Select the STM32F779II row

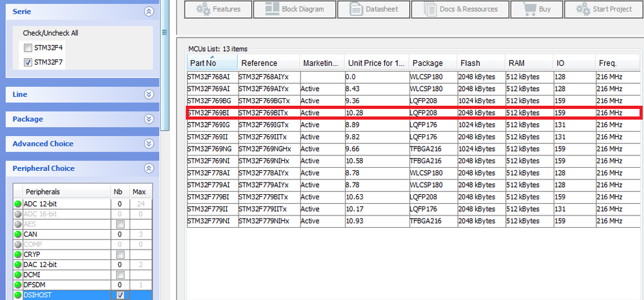(x=413, y=209)
